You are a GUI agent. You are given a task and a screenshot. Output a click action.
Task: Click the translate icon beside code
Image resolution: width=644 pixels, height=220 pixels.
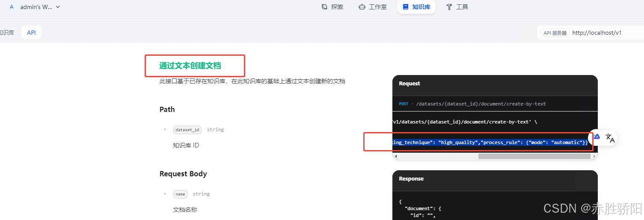[610, 138]
